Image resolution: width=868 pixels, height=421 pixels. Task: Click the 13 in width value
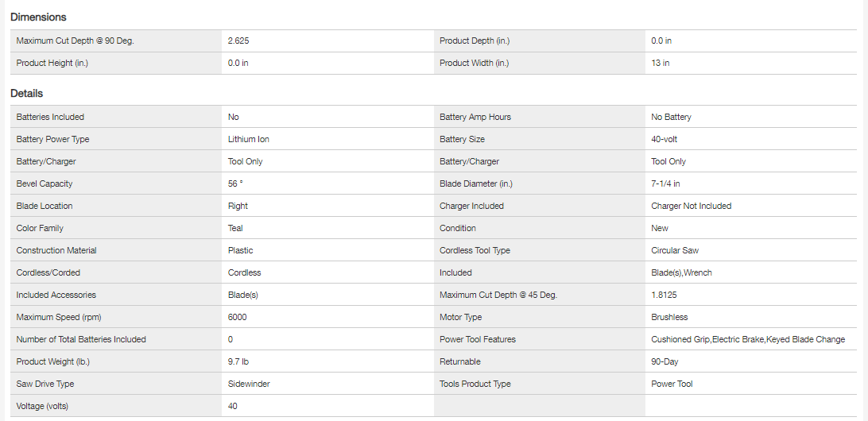tap(660, 63)
